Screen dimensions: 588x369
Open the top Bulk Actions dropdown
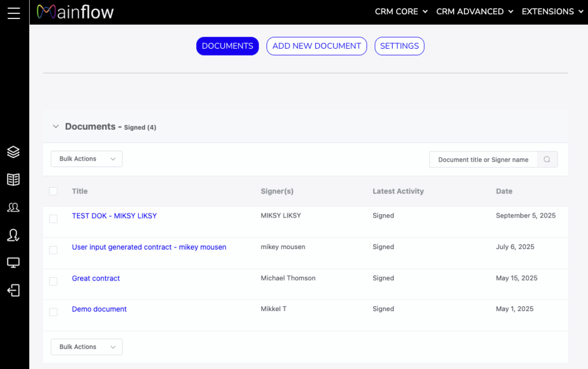(x=87, y=159)
